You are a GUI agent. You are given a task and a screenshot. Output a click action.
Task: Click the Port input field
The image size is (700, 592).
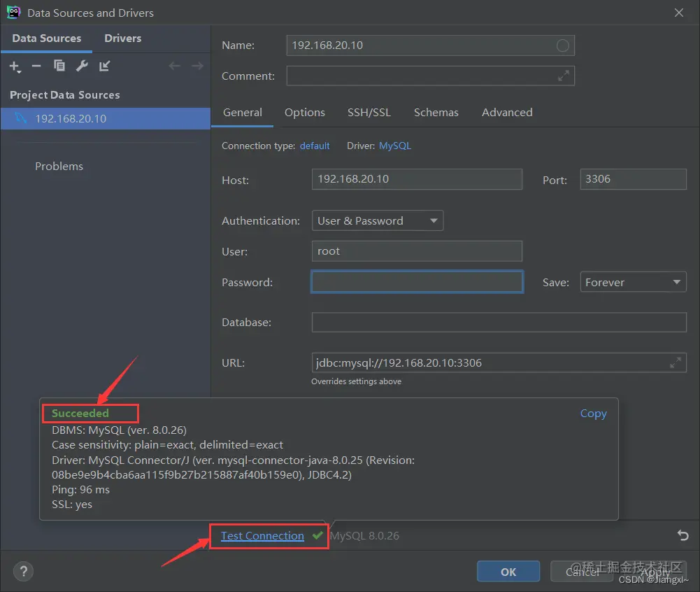point(633,179)
